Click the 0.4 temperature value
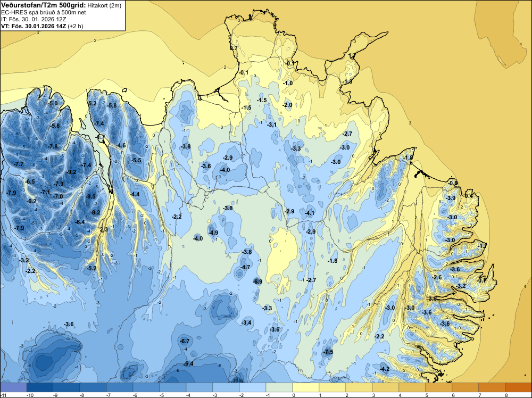This screenshot has width=532, height=398. coord(469,196)
